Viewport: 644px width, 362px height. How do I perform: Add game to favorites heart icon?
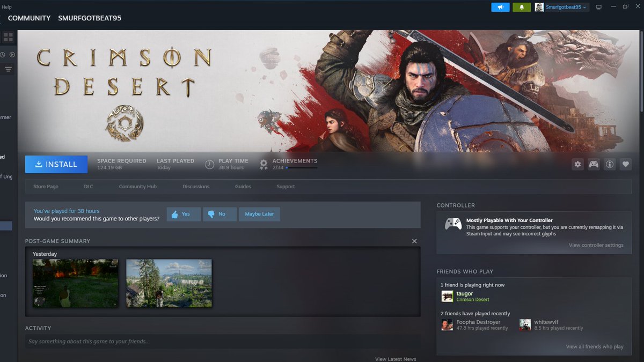tap(625, 165)
